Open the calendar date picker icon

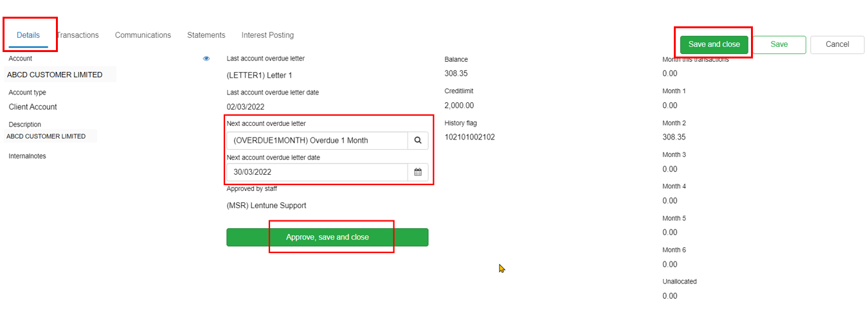[418, 172]
